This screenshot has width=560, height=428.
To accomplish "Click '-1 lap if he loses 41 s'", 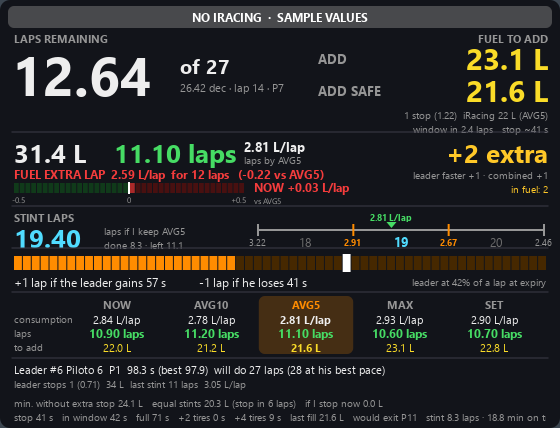I will point(253,283).
